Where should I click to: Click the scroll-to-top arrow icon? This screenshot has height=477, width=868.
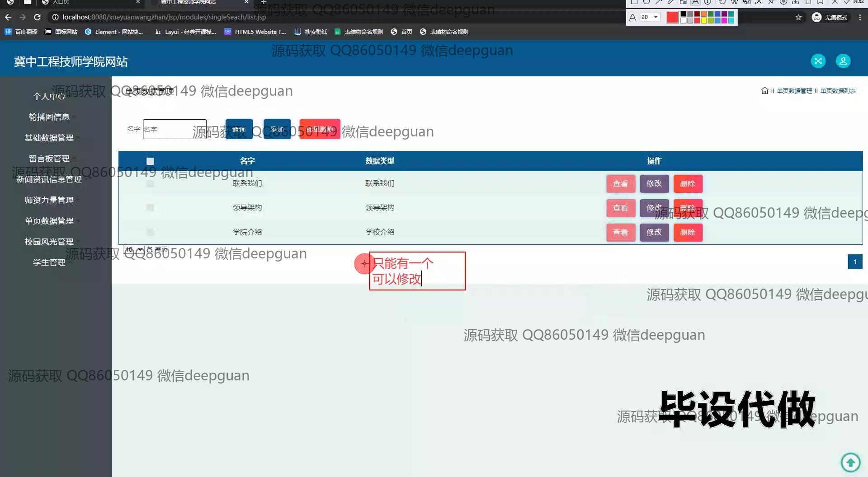coord(850,462)
